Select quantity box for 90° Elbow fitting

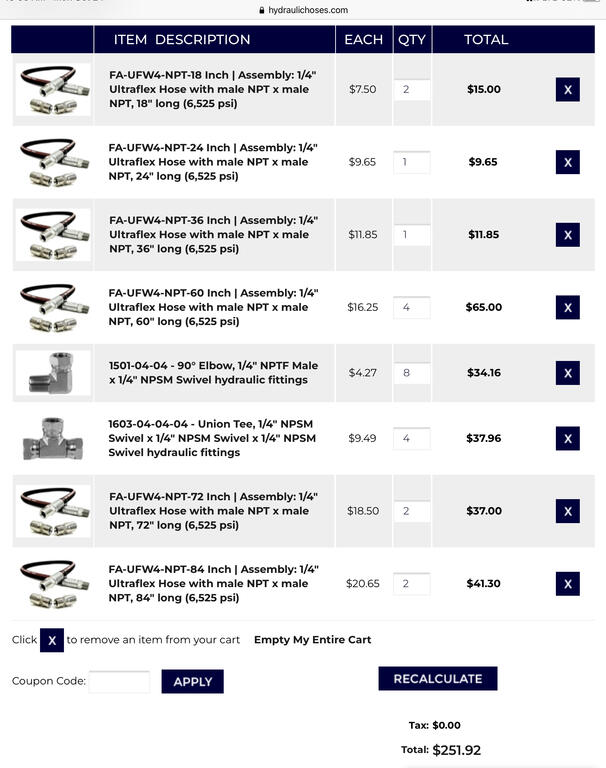[411, 373]
